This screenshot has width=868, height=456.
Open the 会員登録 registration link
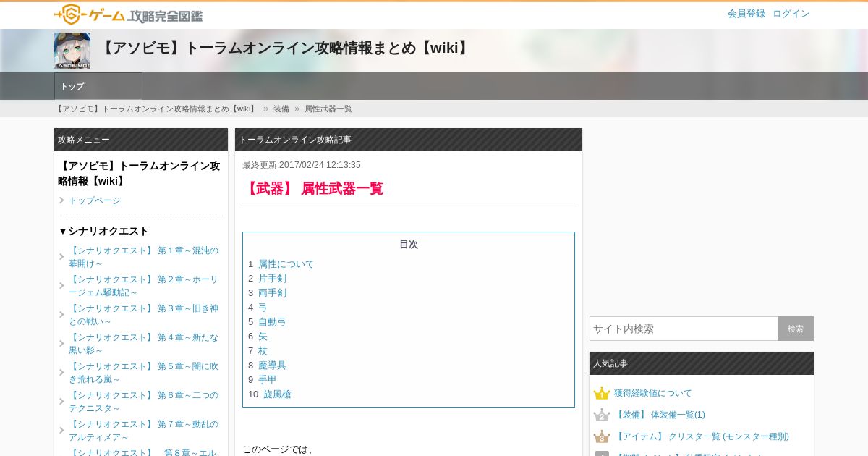click(x=746, y=14)
